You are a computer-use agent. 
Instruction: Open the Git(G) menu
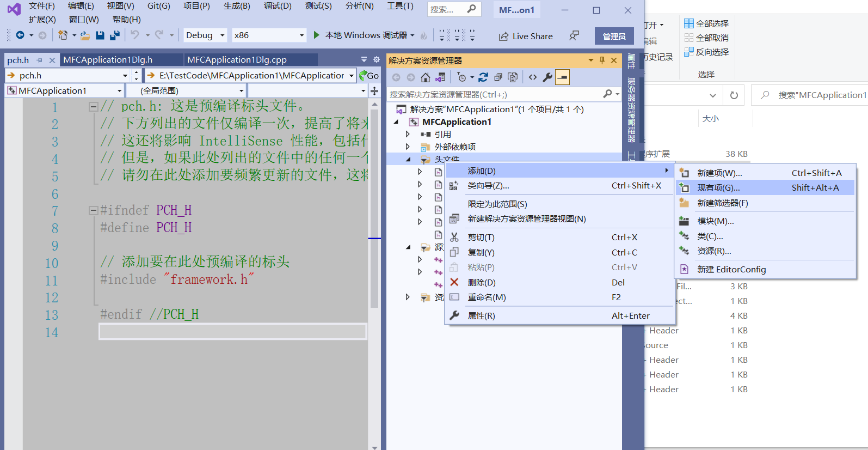pyautogui.click(x=159, y=6)
